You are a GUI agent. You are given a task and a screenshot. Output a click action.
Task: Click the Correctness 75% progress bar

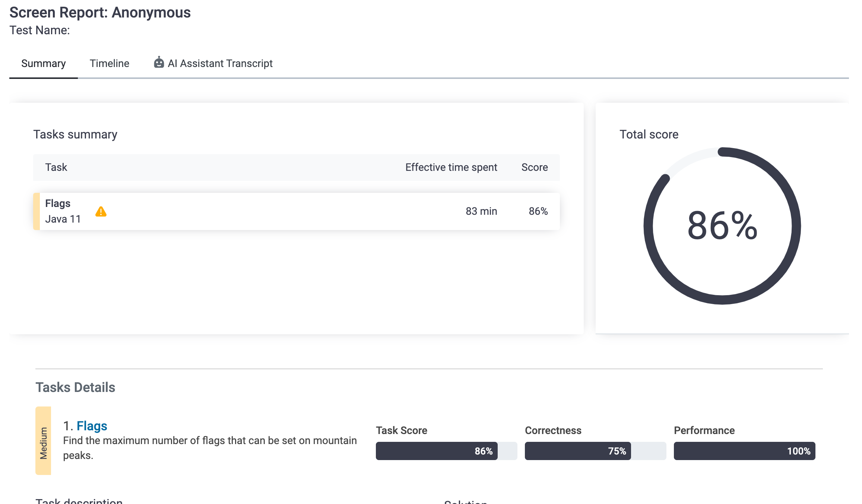pos(595,451)
